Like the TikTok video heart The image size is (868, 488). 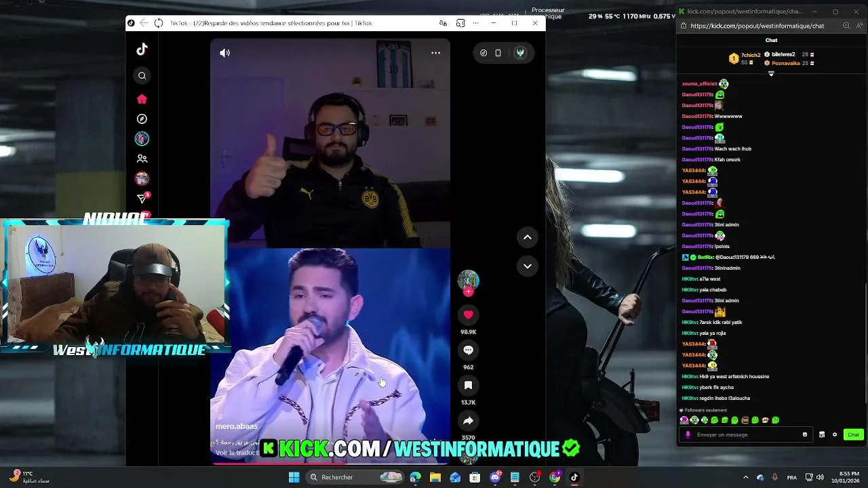(x=468, y=314)
